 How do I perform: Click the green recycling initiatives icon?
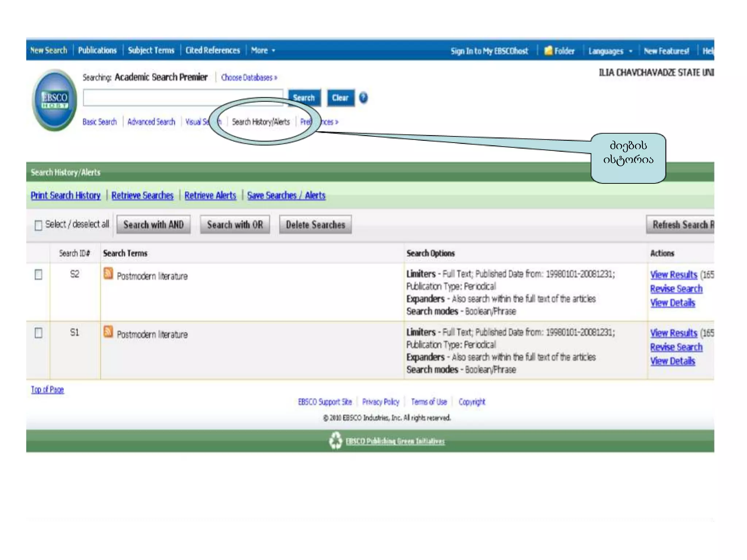335,441
